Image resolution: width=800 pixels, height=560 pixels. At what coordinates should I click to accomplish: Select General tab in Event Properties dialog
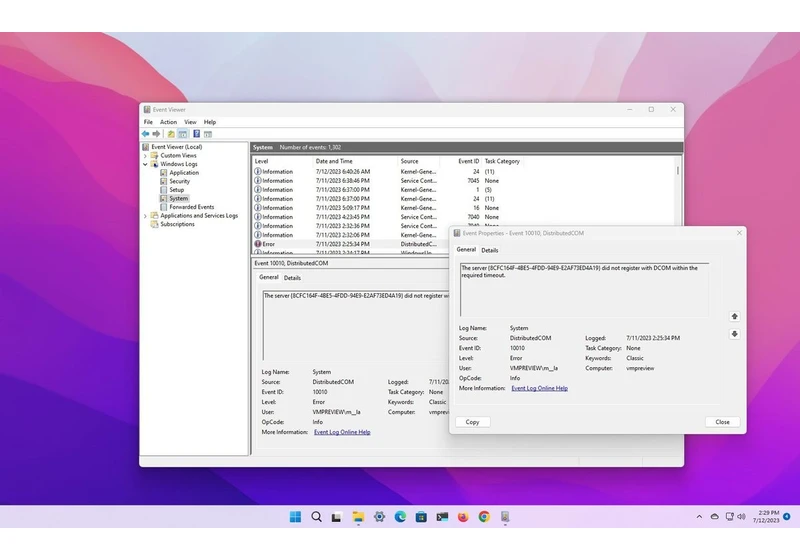point(466,249)
